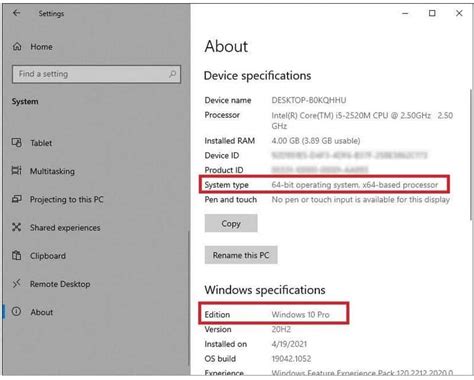This screenshot has width=474, height=380.
Task: Click the About page title
Action: (x=226, y=46)
